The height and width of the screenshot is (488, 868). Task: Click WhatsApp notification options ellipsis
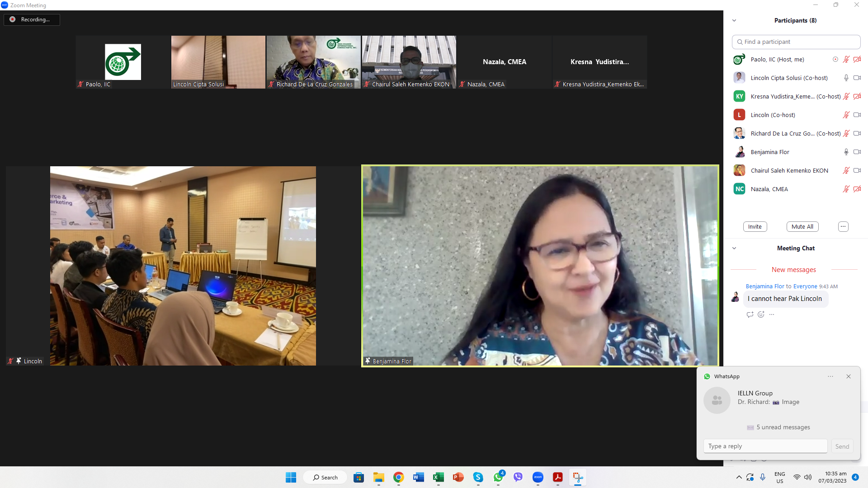pos(830,376)
